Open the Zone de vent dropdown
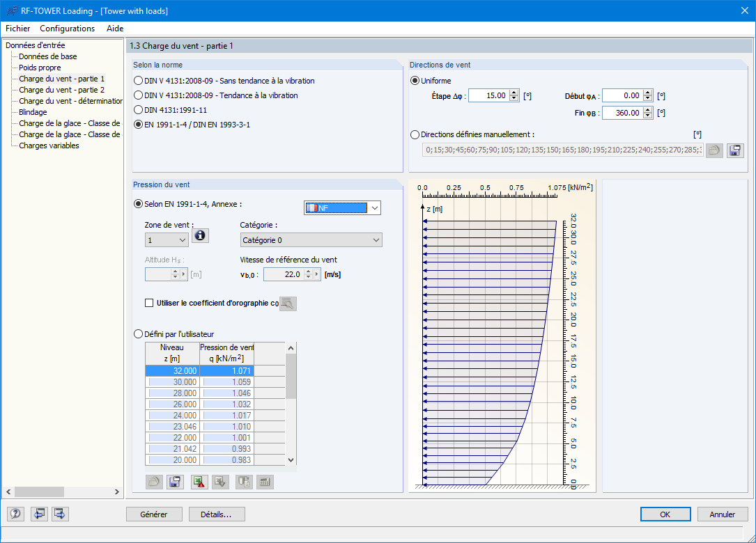This screenshot has height=543, width=756. point(167,240)
